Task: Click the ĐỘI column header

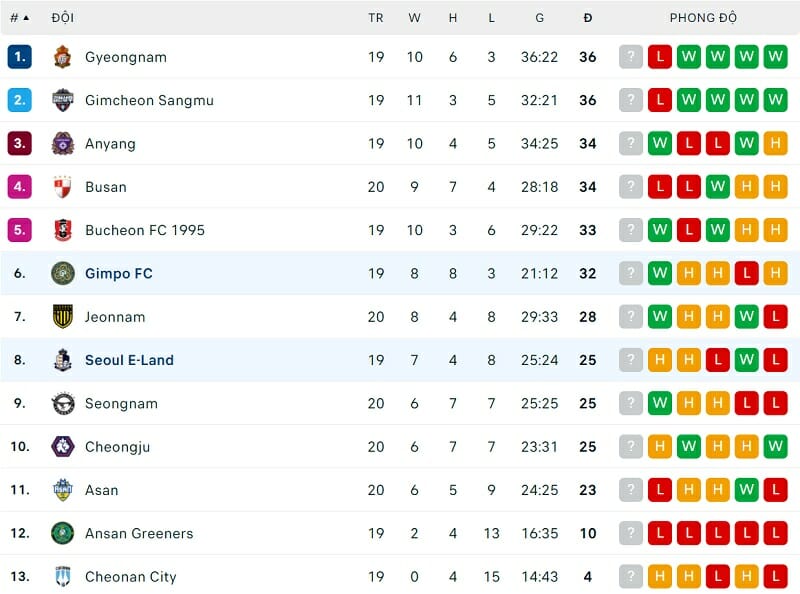Action: pos(63,17)
